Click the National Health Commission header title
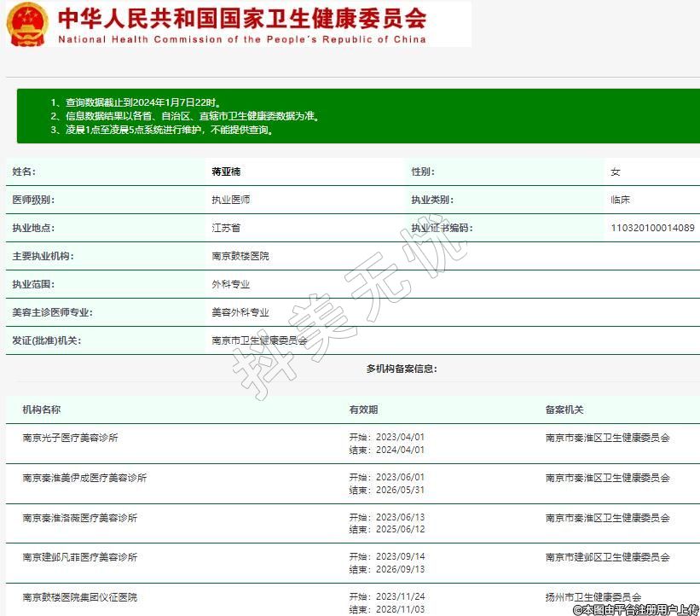Screen dimensions: 700x616 242,19
